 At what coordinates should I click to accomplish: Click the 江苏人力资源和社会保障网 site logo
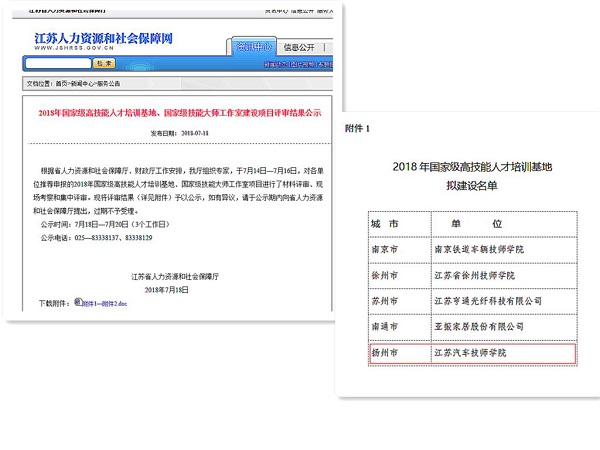click(103, 38)
